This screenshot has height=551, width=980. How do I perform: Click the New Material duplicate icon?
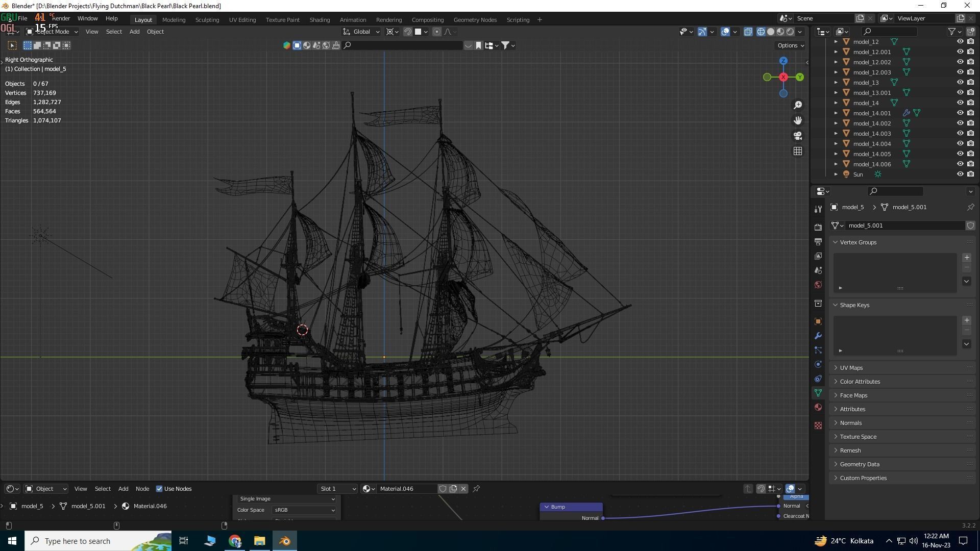453,489
